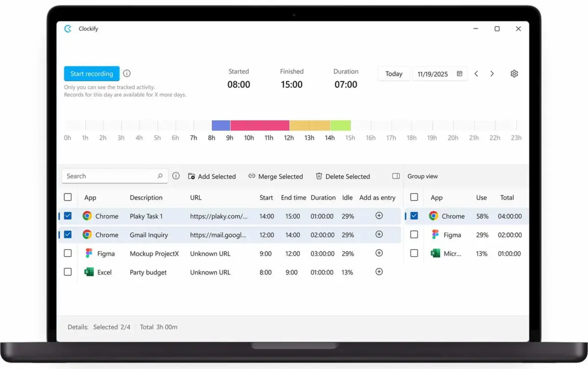Viewport: 588px width, 369px height.
Task: Click Chrome icon in Gmail Inquiry row
Action: (87, 235)
